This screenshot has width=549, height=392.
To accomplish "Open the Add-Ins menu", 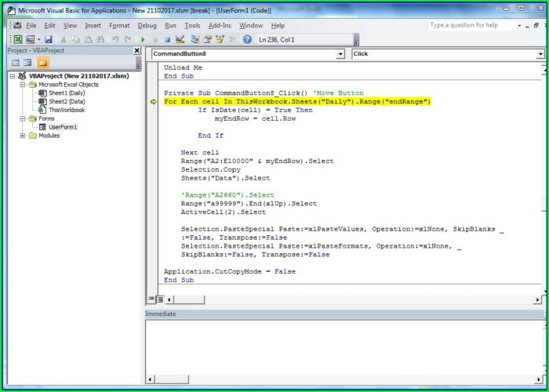I will (220, 26).
